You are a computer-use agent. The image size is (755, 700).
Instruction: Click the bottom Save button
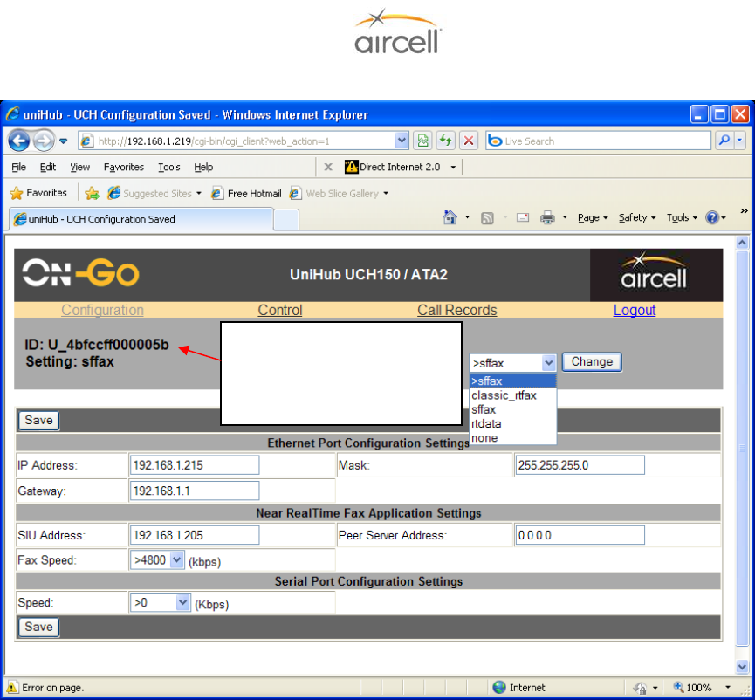click(x=38, y=627)
